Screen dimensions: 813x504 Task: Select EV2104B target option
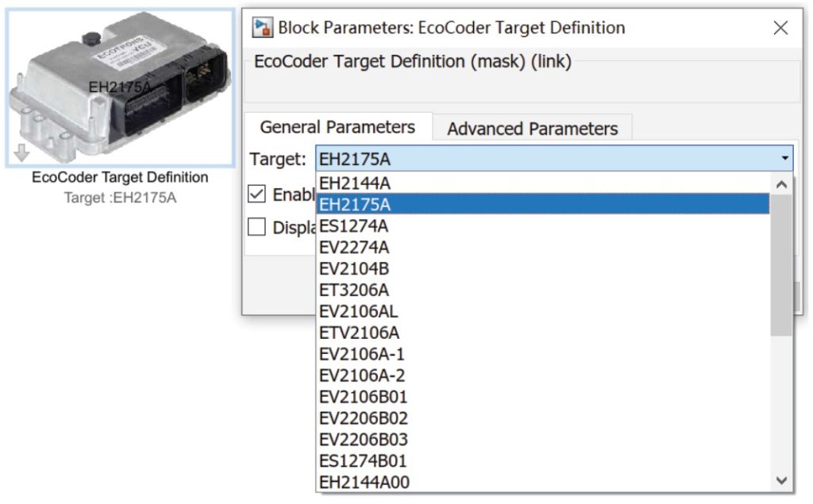click(543, 268)
